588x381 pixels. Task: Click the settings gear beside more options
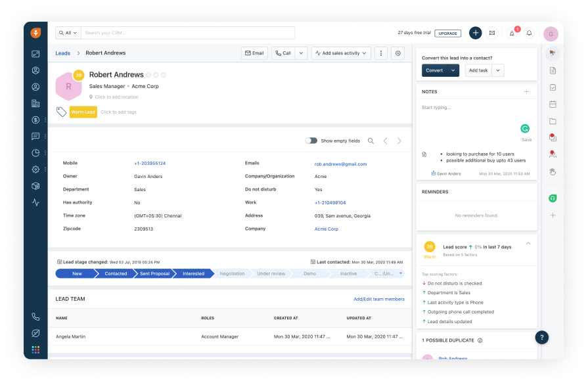pos(397,53)
